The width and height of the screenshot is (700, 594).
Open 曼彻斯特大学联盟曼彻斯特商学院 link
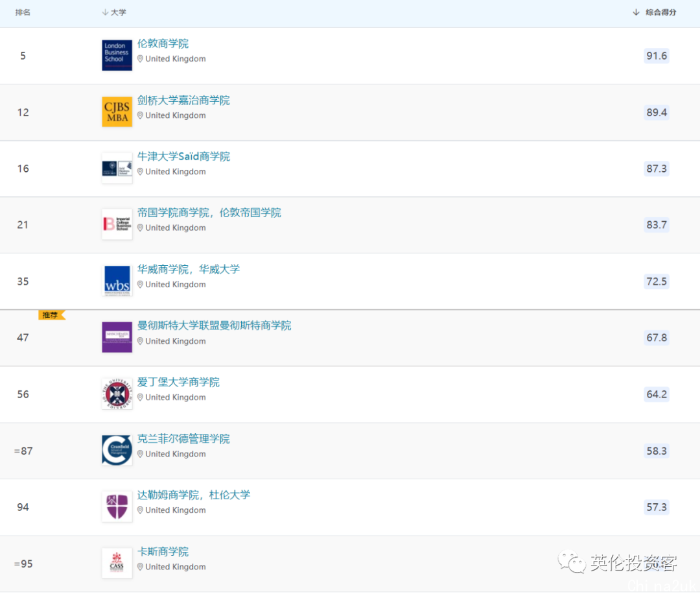coord(215,326)
